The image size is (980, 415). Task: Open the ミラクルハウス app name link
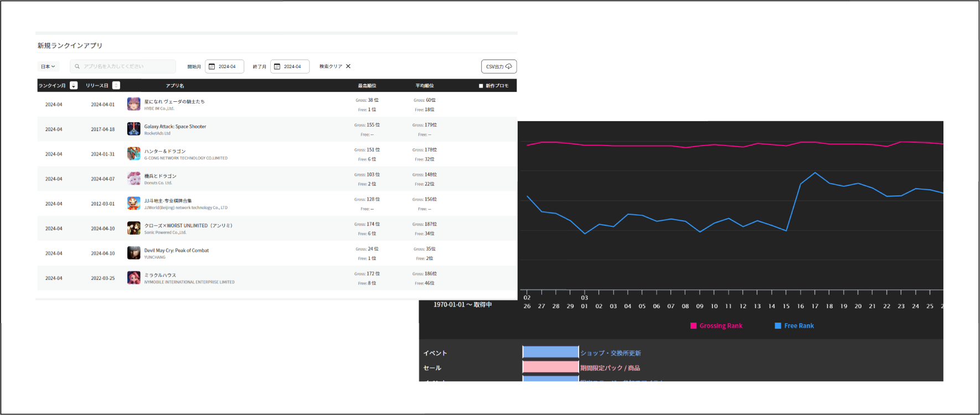pos(160,275)
